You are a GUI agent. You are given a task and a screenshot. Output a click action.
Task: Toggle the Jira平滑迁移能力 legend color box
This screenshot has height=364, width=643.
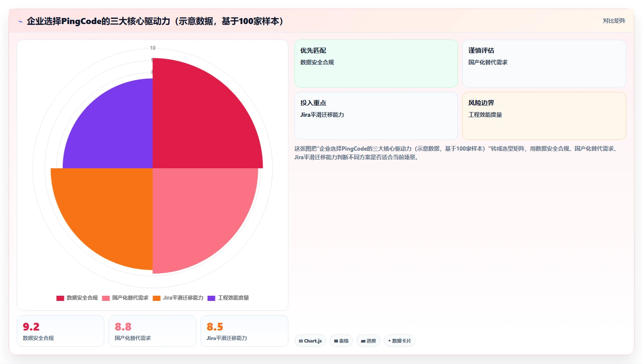tap(156, 298)
